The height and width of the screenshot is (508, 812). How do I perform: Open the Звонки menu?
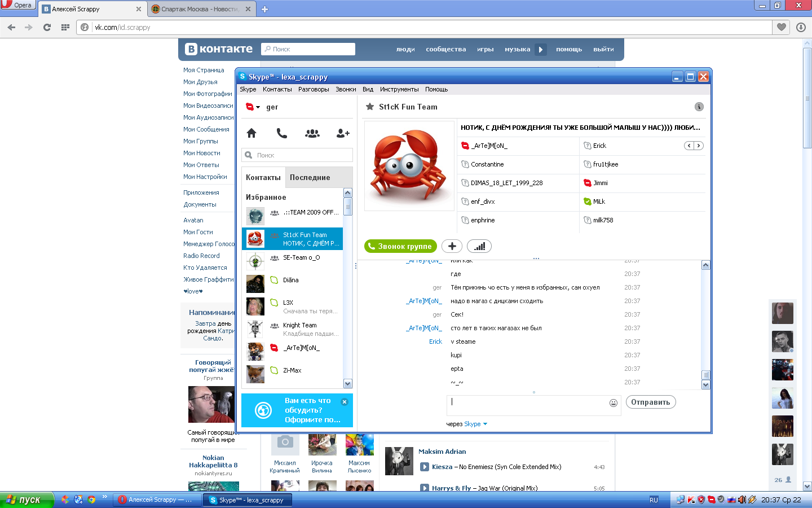point(346,89)
